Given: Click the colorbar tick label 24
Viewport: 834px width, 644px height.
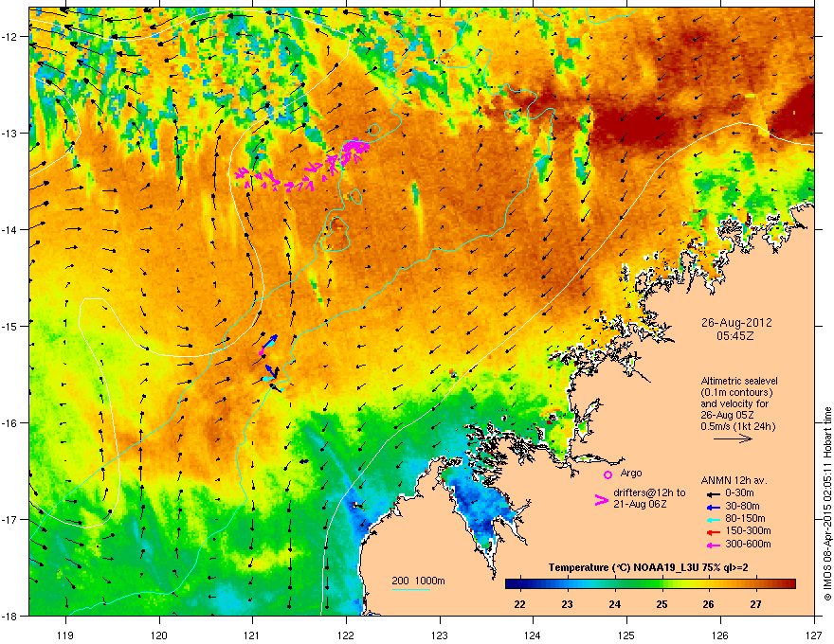Looking at the screenshot, I should (614, 604).
